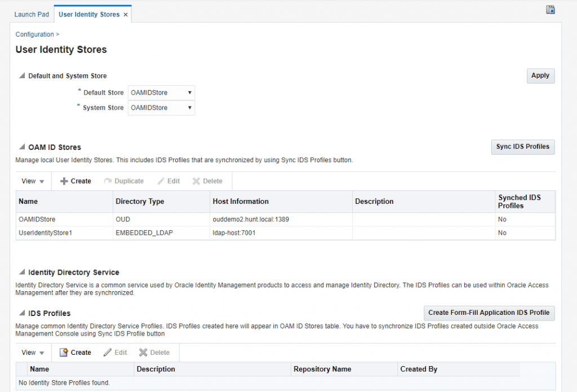
Task: Click the Edit pencil in OAM ID Stores toolbar
Action: tap(161, 181)
